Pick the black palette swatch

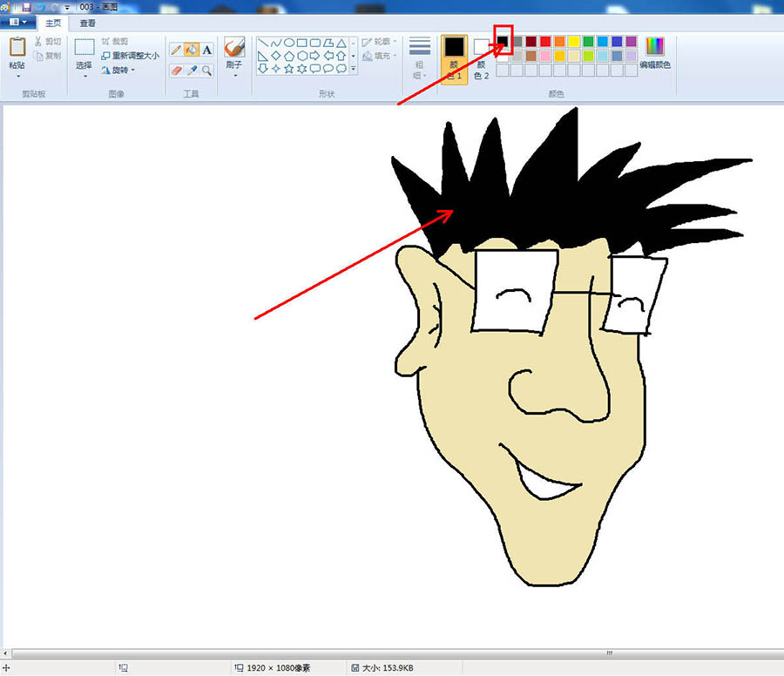coord(503,41)
